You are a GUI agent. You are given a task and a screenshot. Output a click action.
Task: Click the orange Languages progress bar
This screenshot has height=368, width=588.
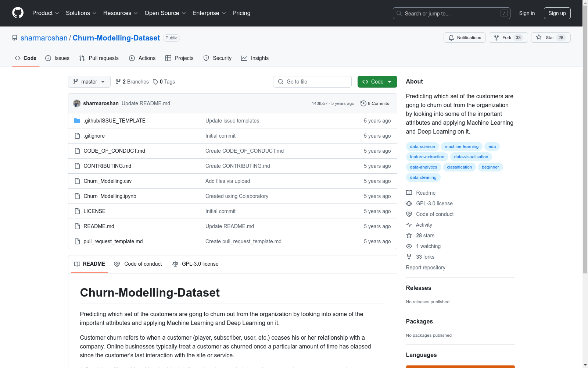(460, 367)
